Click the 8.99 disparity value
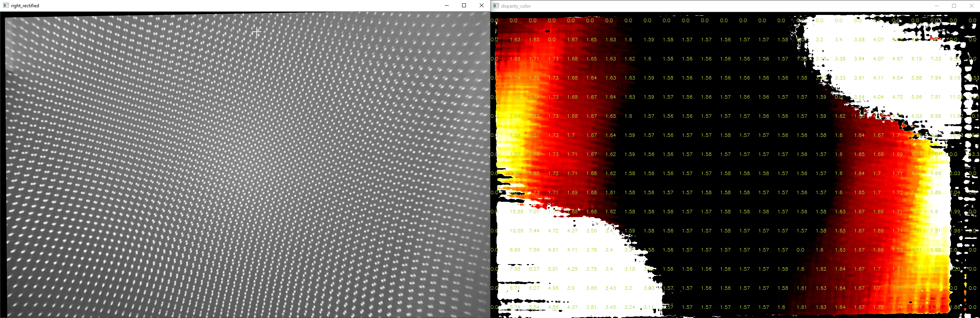 (x=515, y=250)
